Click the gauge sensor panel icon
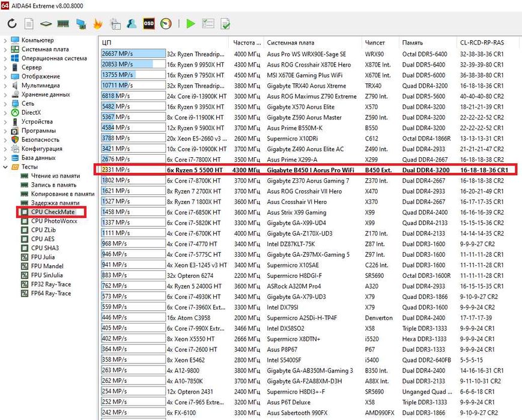This screenshot has height=420, width=522. point(166,23)
